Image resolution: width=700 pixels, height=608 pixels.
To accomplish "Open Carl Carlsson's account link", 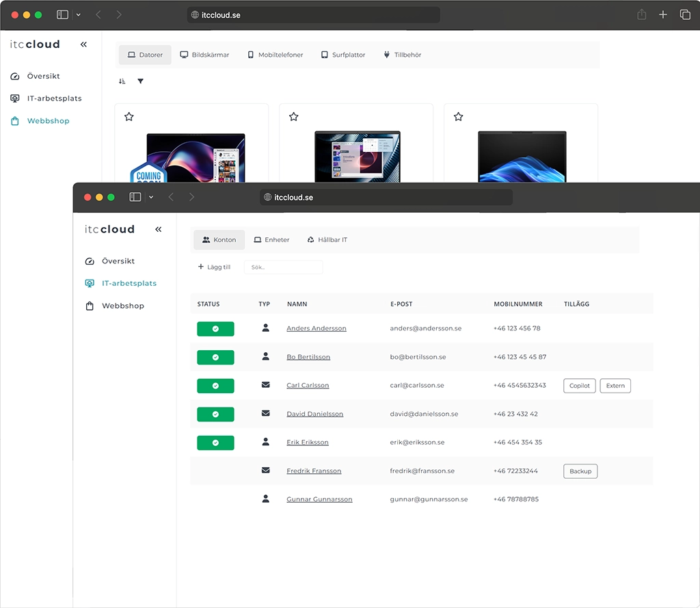I will [x=308, y=386].
